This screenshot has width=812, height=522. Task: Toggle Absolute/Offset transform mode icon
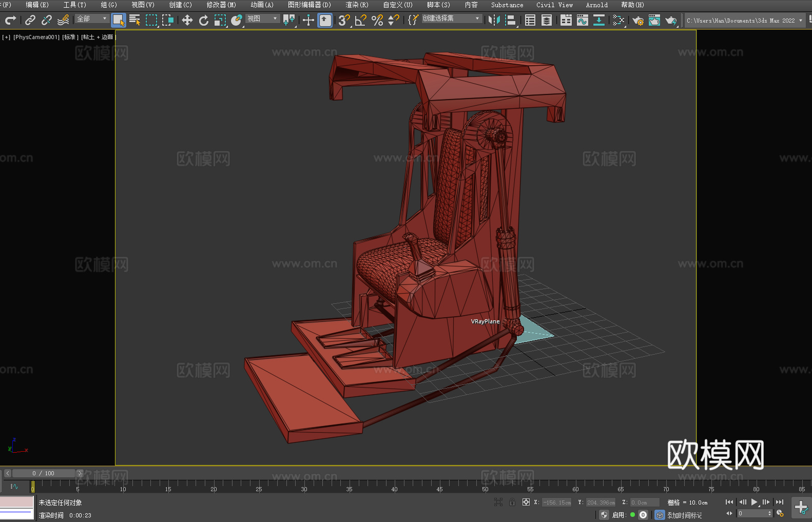[x=526, y=502]
